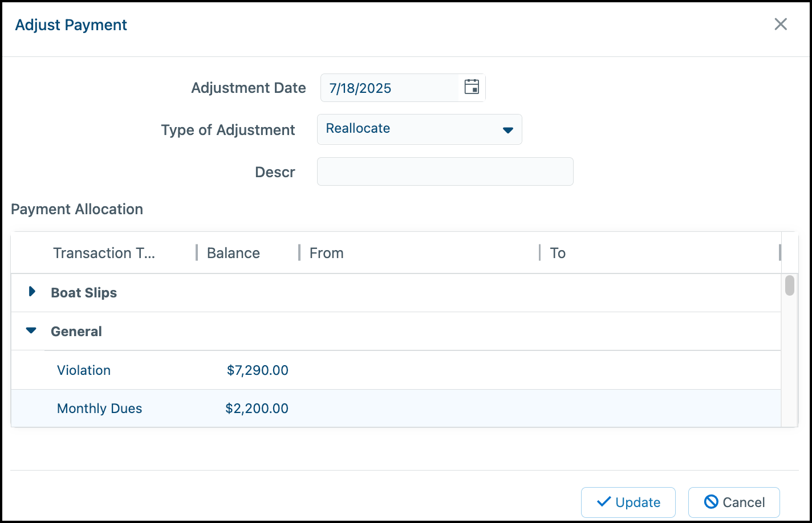The image size is (812, 523).
Task: Click the Update button
Action: pyautogui.click(x=628, y=502)
